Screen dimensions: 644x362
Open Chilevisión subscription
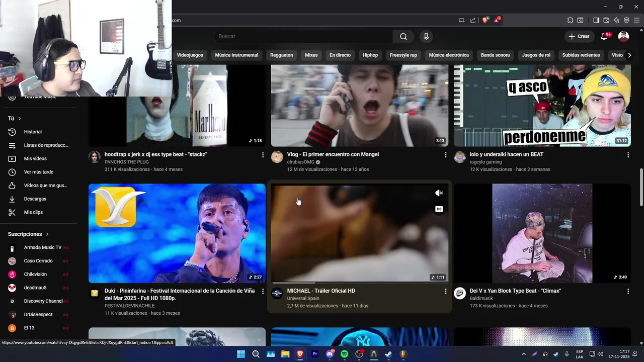click(40, 275)
